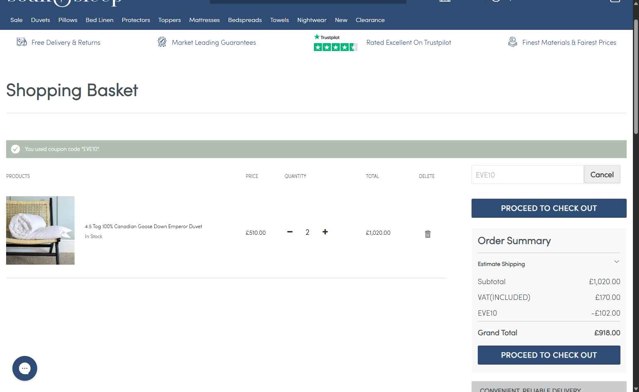The width and height of the screenshot is (639, 392).
Task: Open the Toppers category
Action: pos(170,20)
